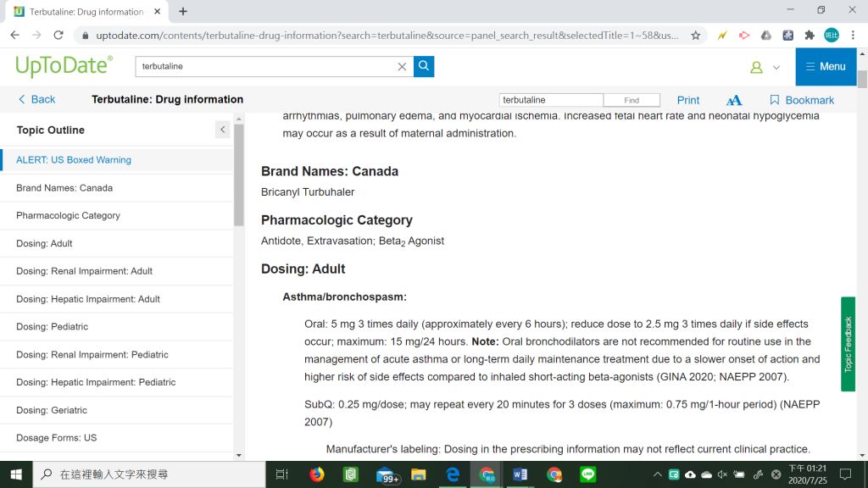Reload the page in Chrome
Viewport: 868px width, 488px height.
(x=58, y=36)
